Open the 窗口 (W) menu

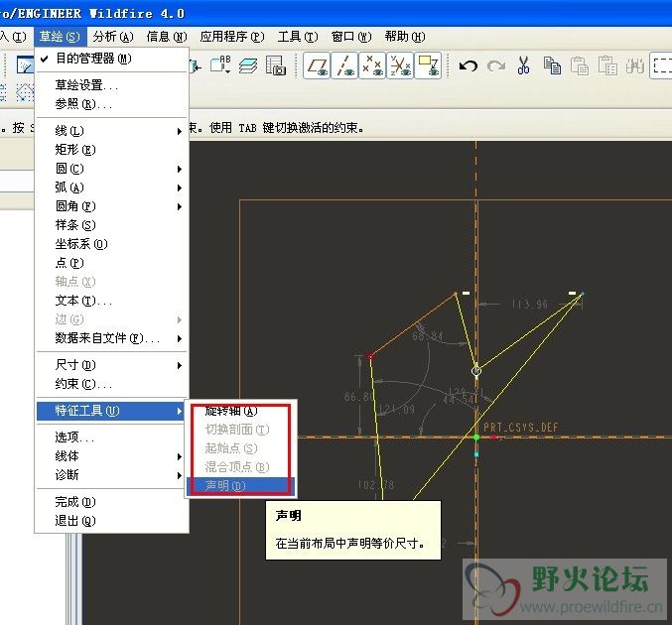pyautogui.click(x=351, y=37)
